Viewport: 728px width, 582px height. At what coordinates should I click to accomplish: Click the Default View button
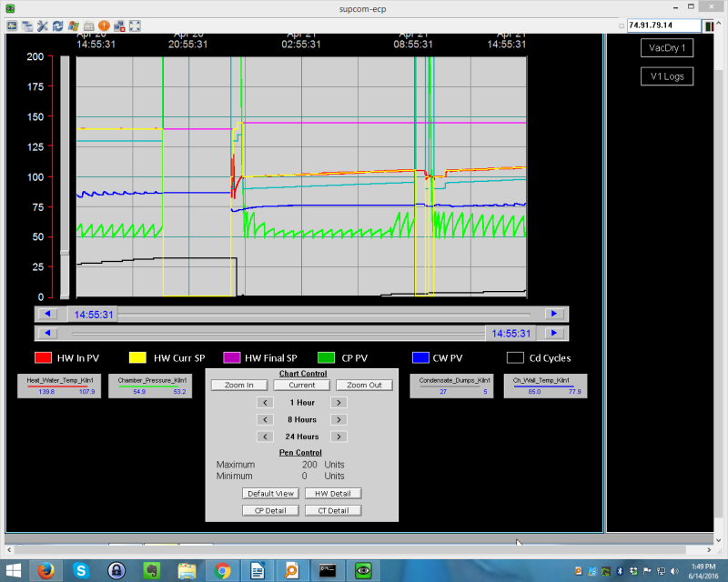click(270, 494)
